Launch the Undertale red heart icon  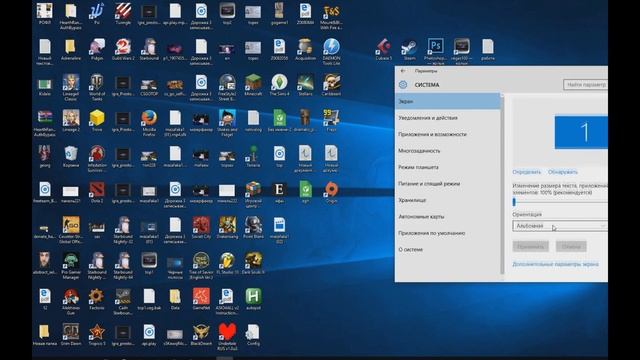pyautogui.click(x=227, y=337)
